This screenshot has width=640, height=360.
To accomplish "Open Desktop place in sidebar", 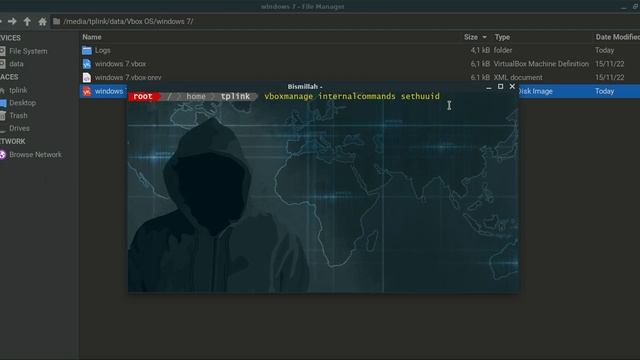I will [22, 103].
